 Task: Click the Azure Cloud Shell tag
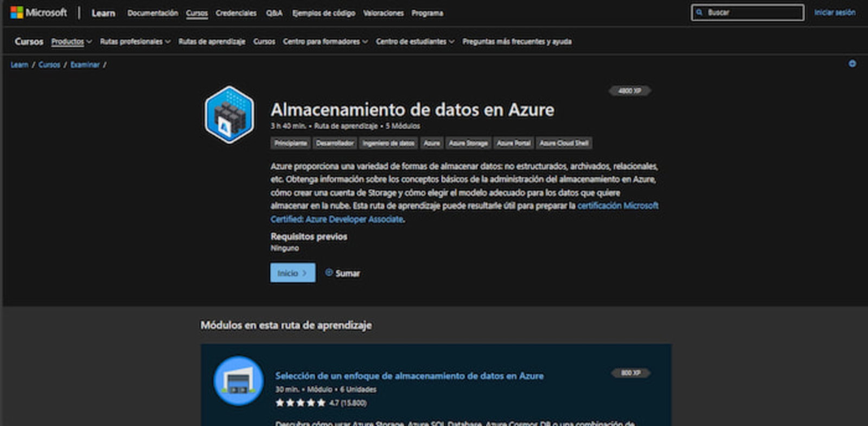tap(564, 143)
